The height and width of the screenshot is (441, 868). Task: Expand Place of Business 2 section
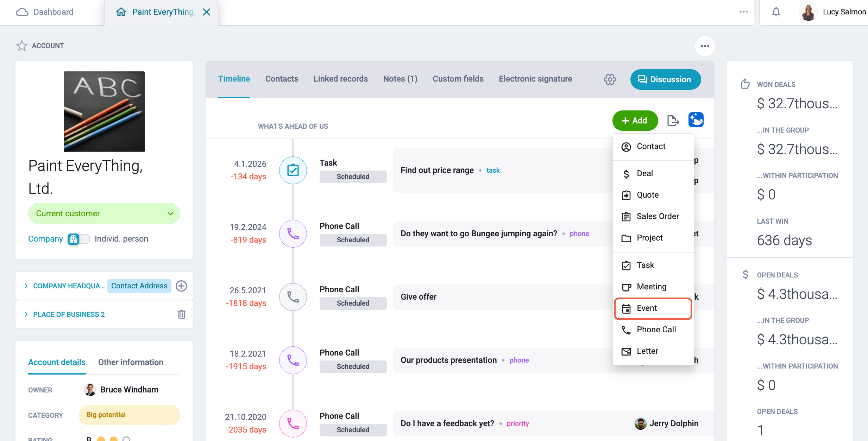(26, 314)
